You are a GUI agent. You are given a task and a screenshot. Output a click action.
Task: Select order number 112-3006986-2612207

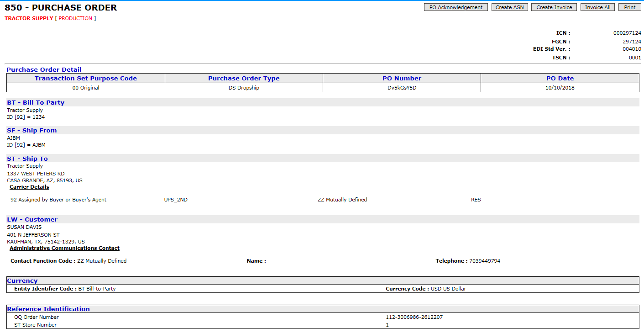click(414, 317)
